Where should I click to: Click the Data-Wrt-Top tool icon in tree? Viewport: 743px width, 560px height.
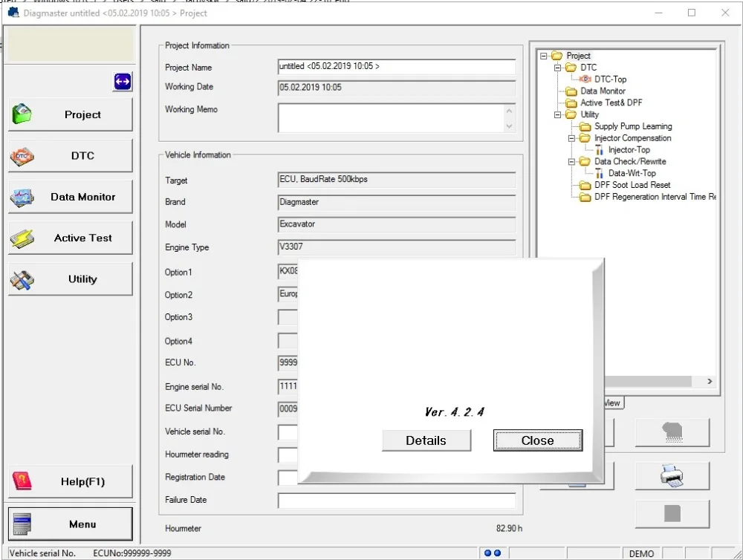[600, 173]
